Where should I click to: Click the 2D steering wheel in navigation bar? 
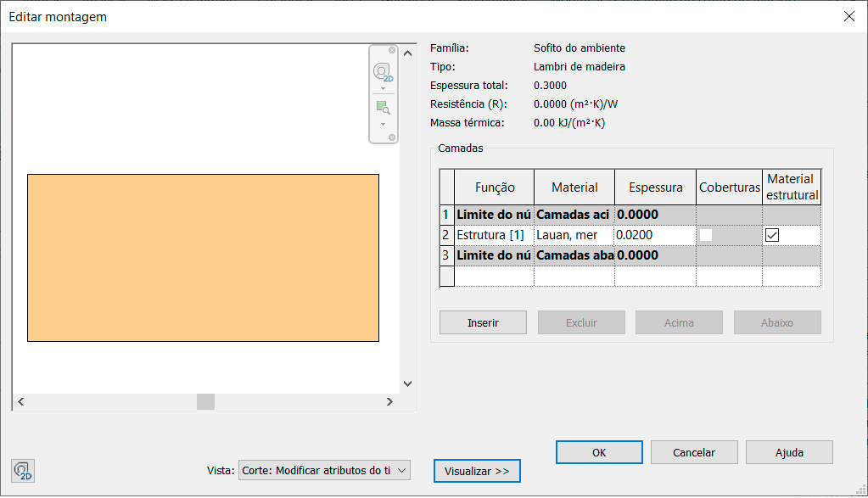[383, 72]
